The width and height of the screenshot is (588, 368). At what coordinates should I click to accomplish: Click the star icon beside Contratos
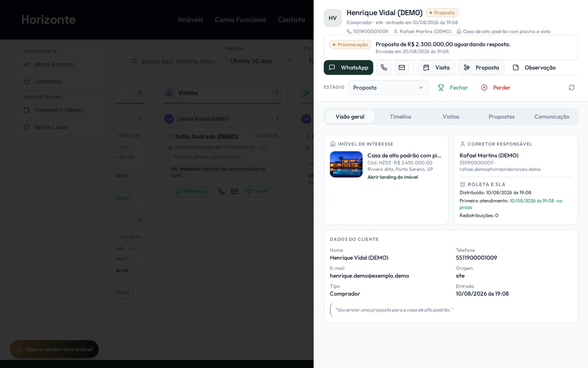click(x=27, y=81)
